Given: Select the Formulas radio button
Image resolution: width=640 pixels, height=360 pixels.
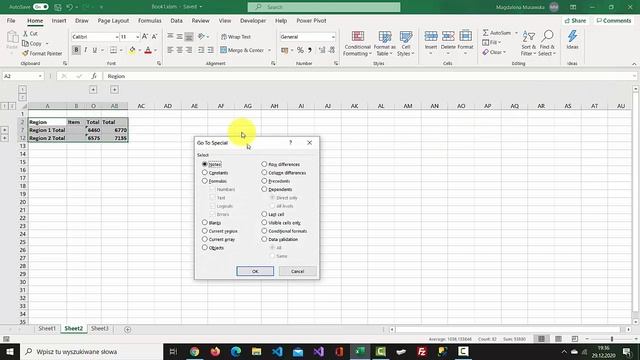Looking at the screenshot, I should coord(204,181).
